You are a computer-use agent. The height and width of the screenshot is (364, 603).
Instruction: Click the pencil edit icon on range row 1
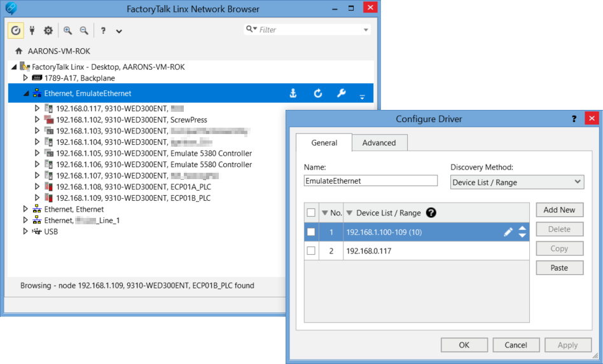pyautogui.click(x=508, y=231)
